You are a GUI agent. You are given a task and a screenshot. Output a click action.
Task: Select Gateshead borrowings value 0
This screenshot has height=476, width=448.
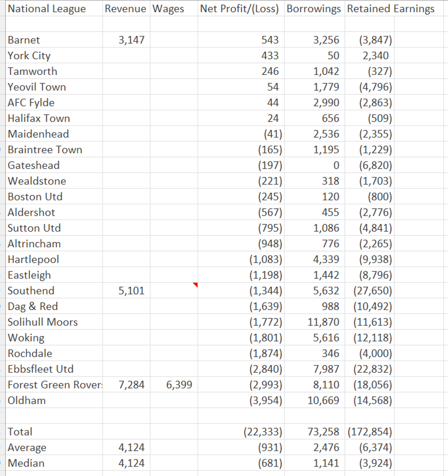[x=315, y=165]
